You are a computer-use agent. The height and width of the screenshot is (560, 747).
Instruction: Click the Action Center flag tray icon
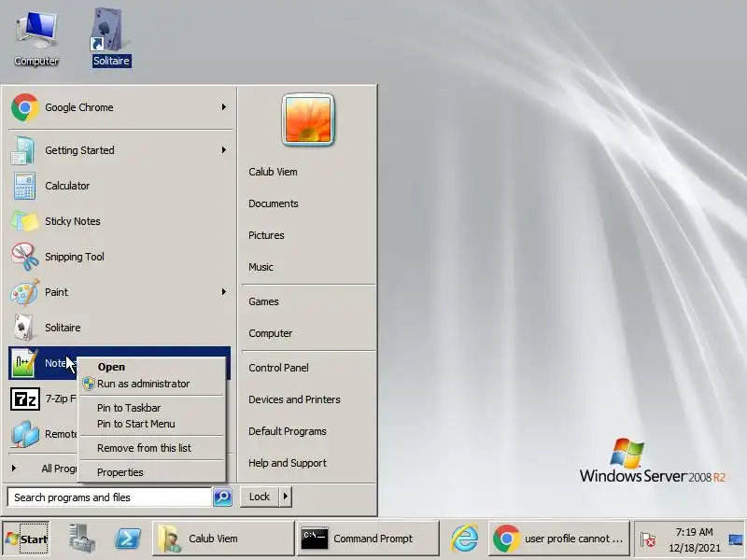tap(648, 539)
